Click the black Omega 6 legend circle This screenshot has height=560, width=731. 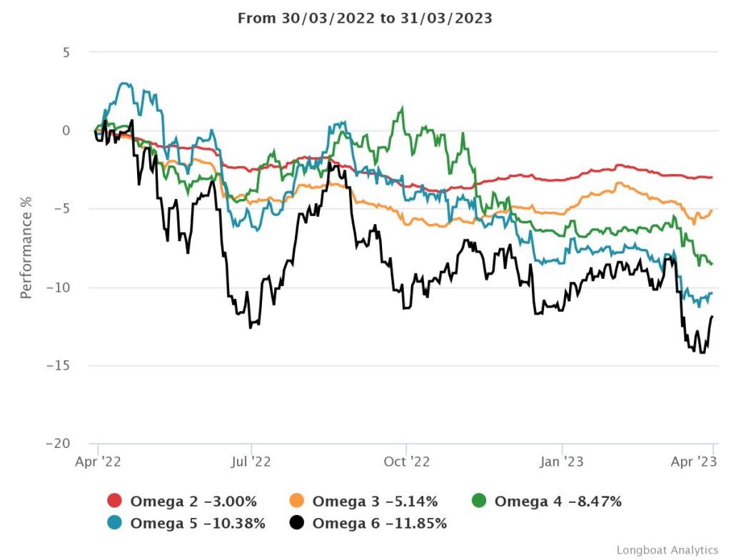pos(298,524)
